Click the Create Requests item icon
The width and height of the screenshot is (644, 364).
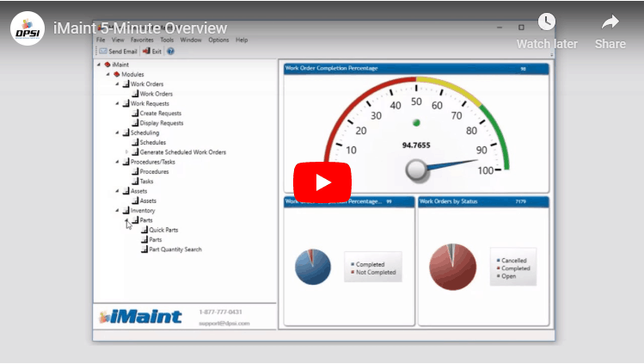pyautogui.click(x=135, y=113)
